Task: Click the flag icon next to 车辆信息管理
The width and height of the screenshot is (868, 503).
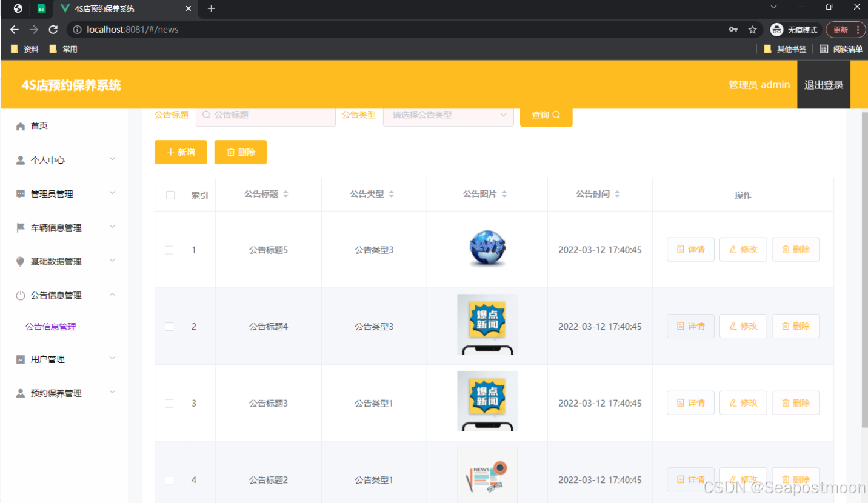Action: tap(20, 227)
